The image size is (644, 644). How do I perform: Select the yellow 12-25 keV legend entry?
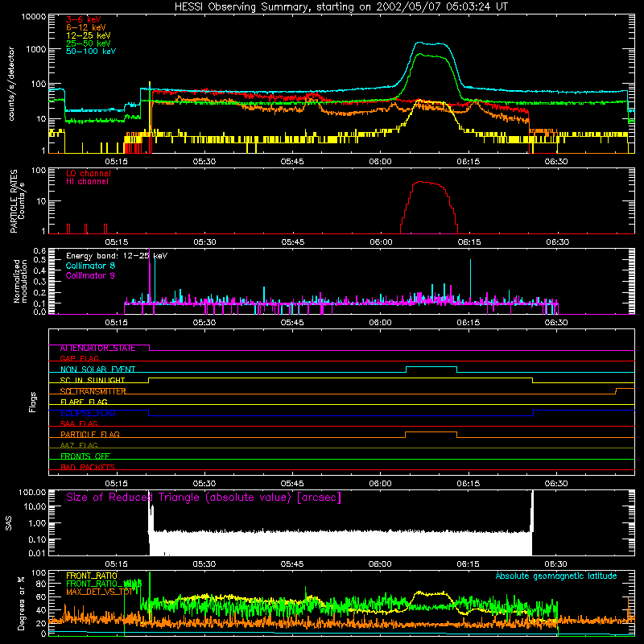(89, 35)
